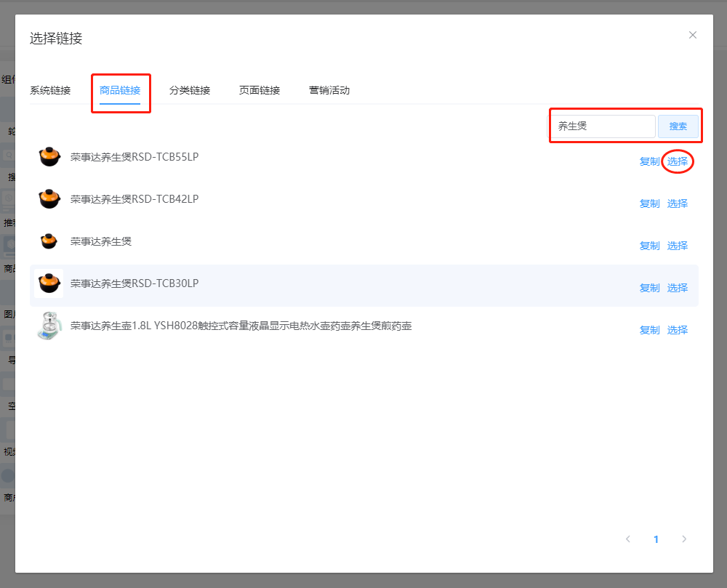The width and height of the screenshot is (727, 588).
Task: Select product 荣事达养生煲RSD-TCB55LP
Action: tap(678, 161)
